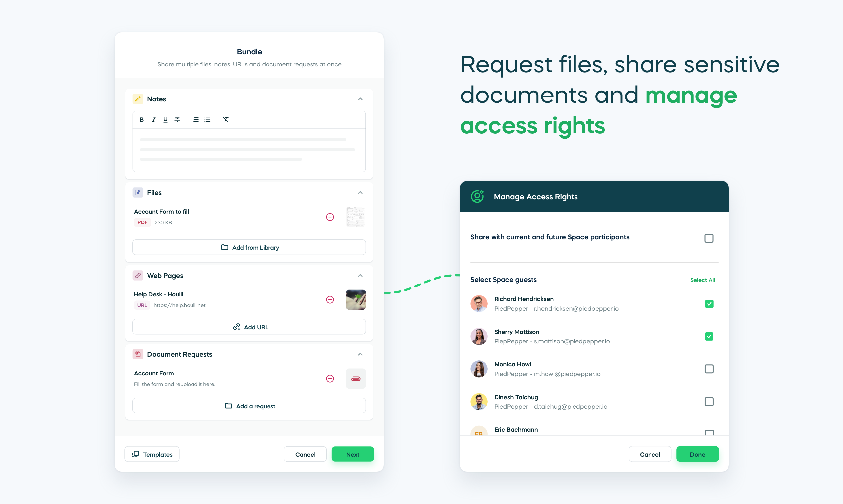
Task: Click the URL badge under Help Desk
Action: (142, 305)
